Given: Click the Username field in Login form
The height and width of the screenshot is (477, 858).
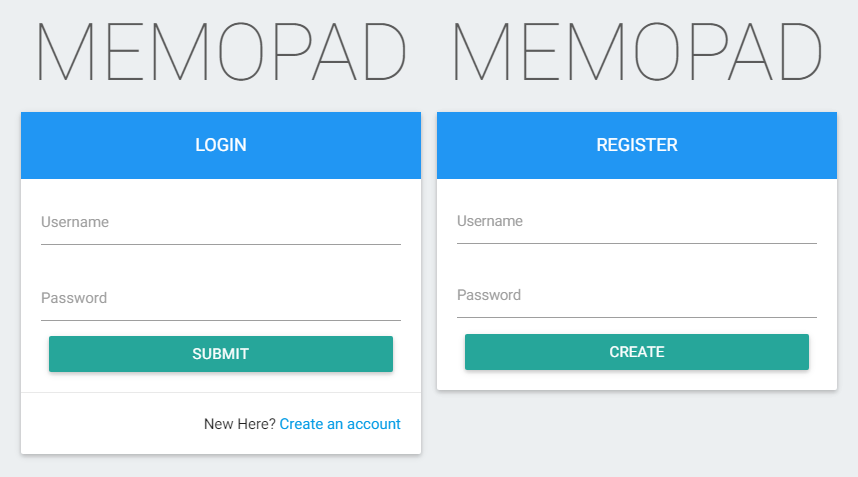Looking at the screenshot, I should pos(220,224).
